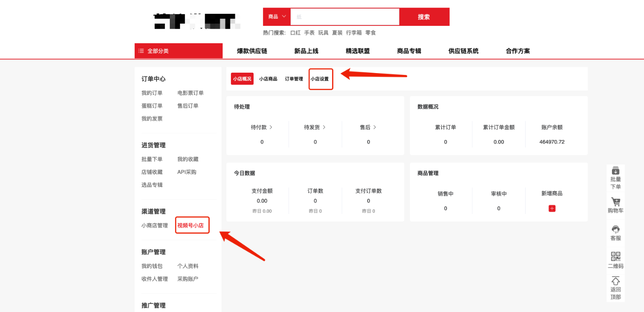The width and height of the screenshot is (644, 312).
Task: Click the return to top arrow icon
Action: [615, 281]
